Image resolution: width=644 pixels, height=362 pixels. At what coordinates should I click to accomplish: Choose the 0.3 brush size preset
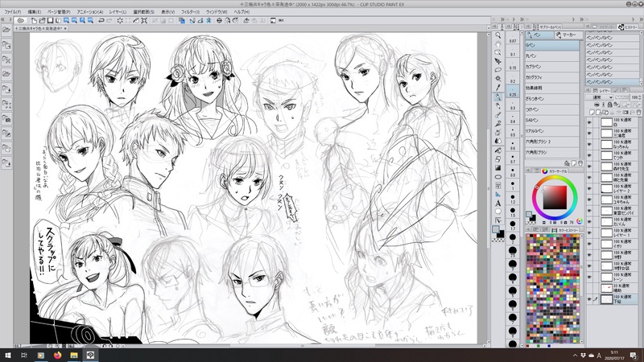tap(513, 105)
